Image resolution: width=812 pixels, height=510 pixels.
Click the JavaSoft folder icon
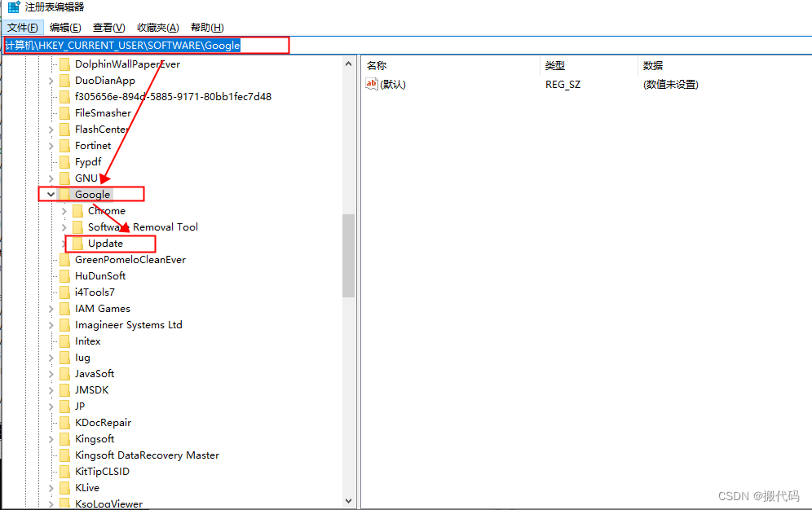64,374
